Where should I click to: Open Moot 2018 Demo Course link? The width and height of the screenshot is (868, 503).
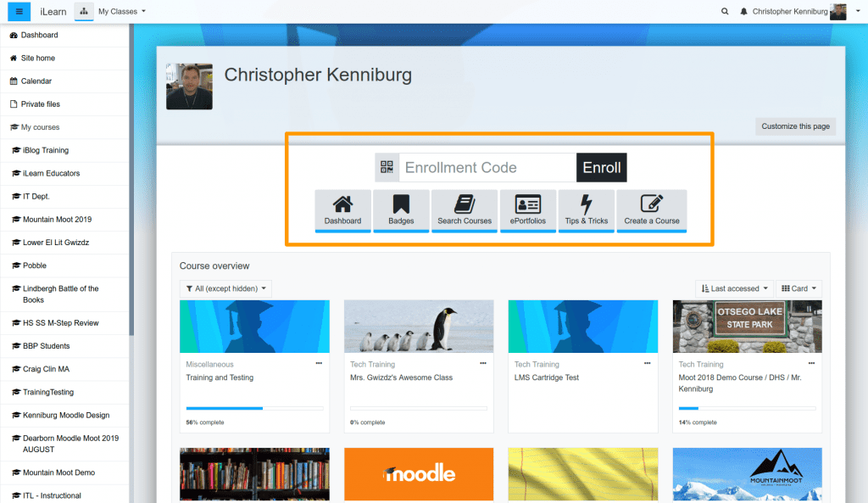pos(740,383)
